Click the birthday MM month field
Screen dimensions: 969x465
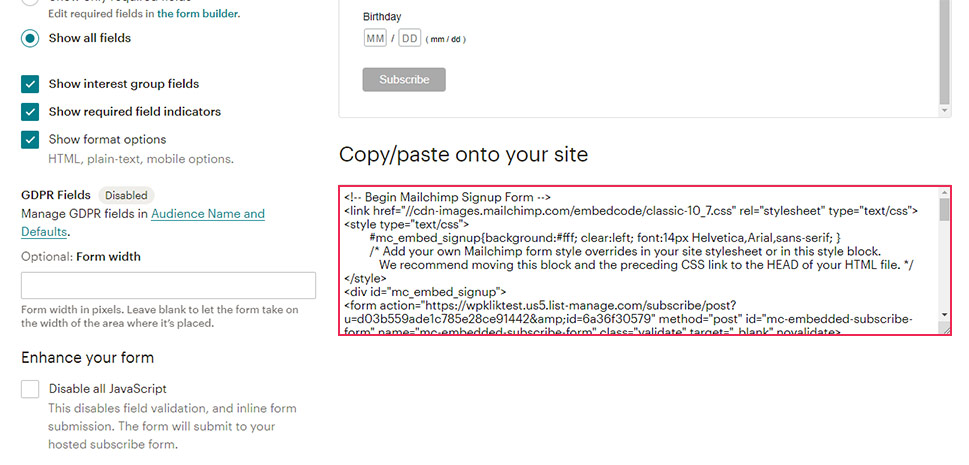pyautogui.click(x=375, y=38)
